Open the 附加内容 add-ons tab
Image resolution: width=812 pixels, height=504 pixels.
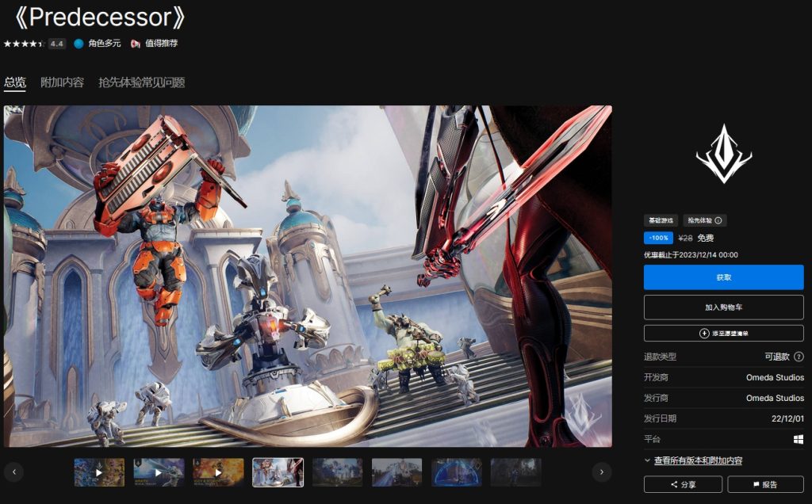(62, 82)
